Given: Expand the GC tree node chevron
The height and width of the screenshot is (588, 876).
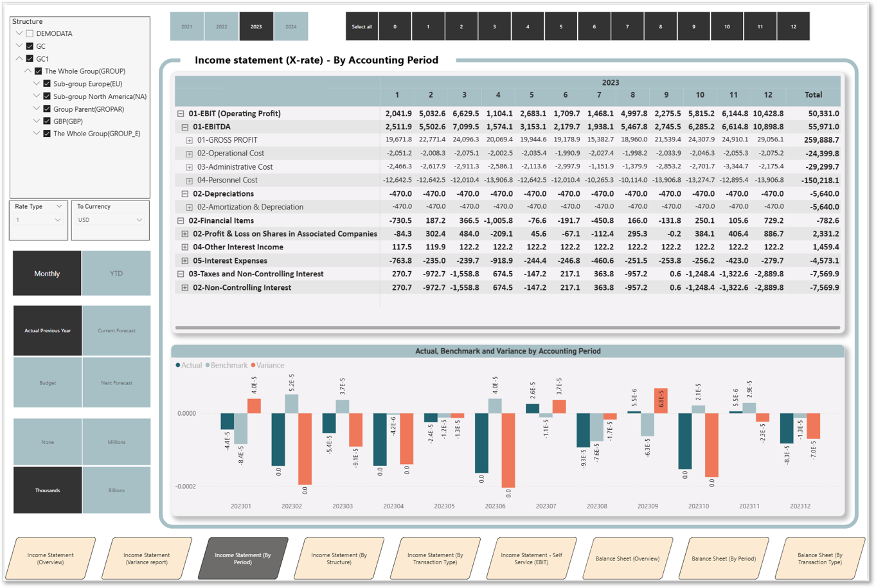Looking at the screenshot, I should click(x=19, y=46).
